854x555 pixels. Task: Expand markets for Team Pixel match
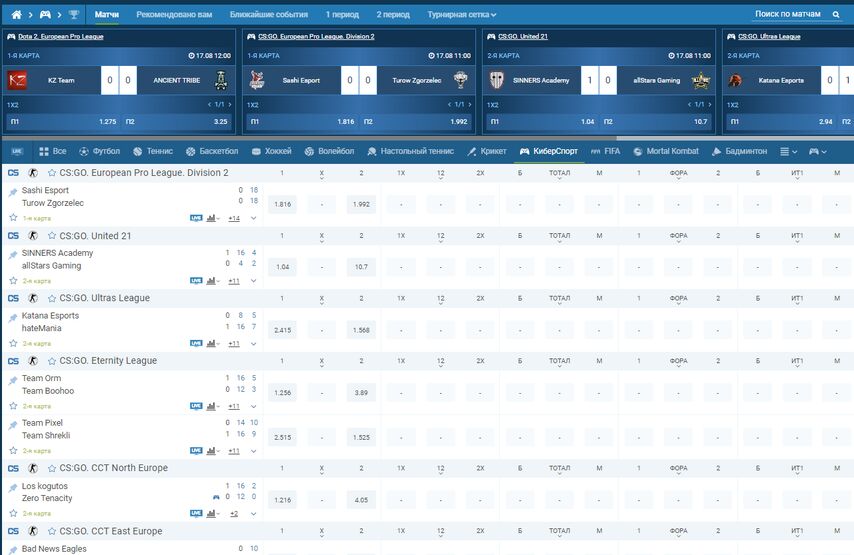pos(253,451)
